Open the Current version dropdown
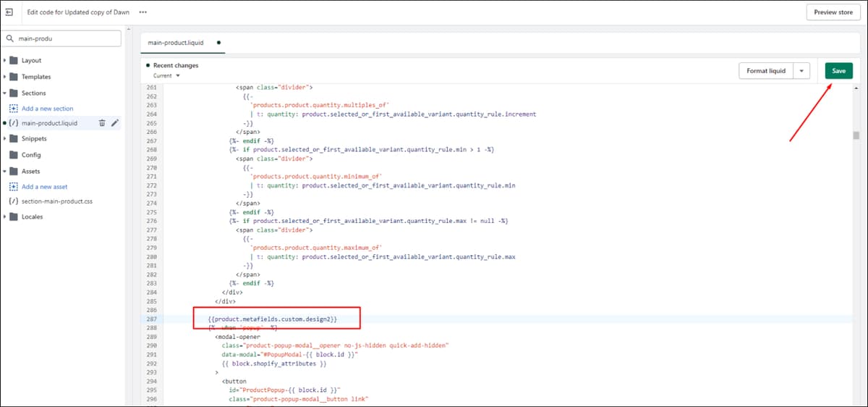Viewport: 868px width, 407px height. [166, 75]
